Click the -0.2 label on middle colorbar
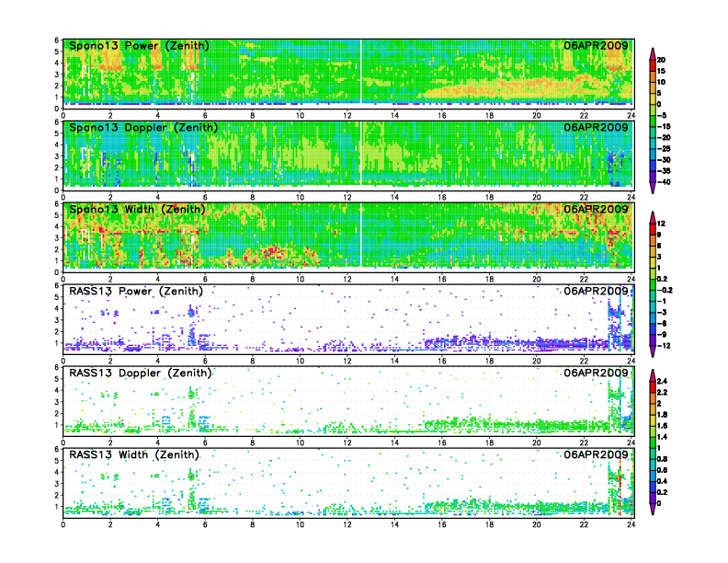The height and width of the screenshot is (563, 728). 665,291
